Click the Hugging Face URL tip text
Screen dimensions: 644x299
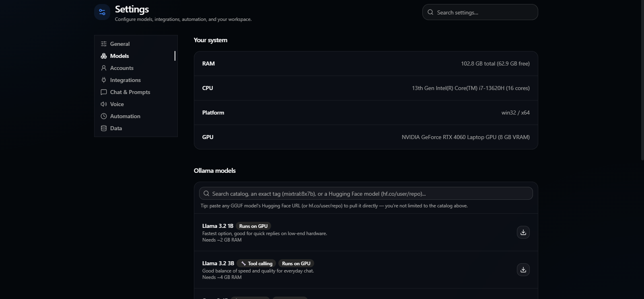[334, 206]
